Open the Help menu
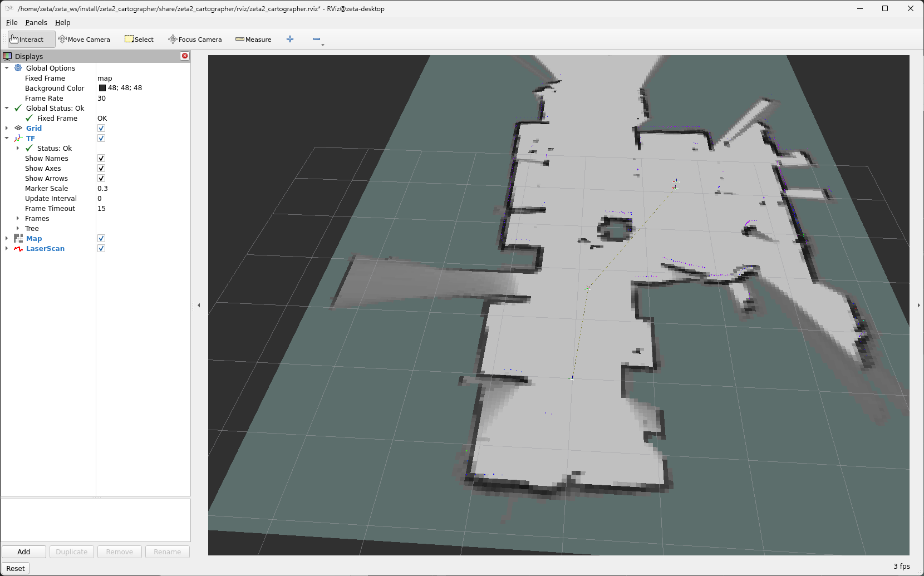Image resolution: width=924 pixels, height=576 pixels. tap(62, 23)
